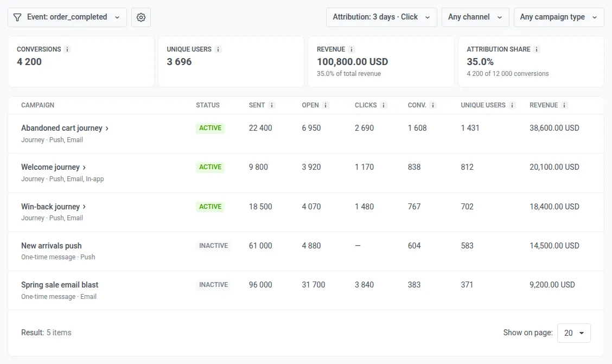Select conversions value 838
This screenshot has width=612, height=364.
(414, 167)
